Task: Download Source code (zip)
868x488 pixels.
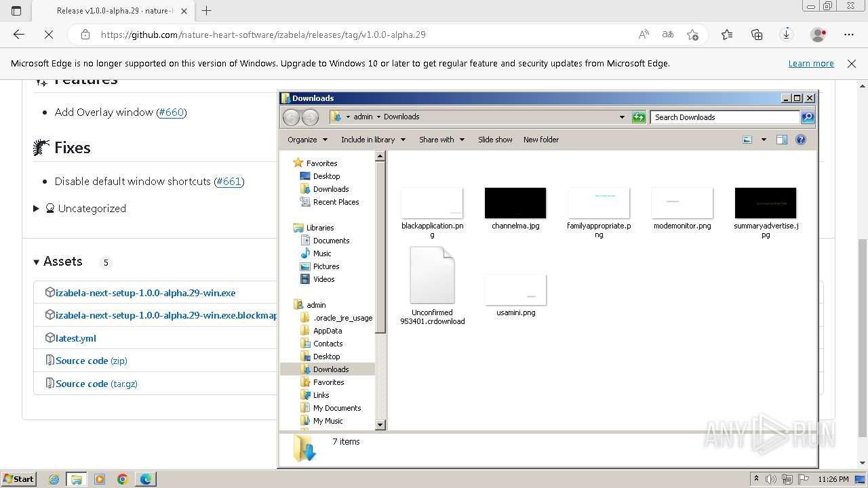Action: pyautogui.click(x=92, y=361)
